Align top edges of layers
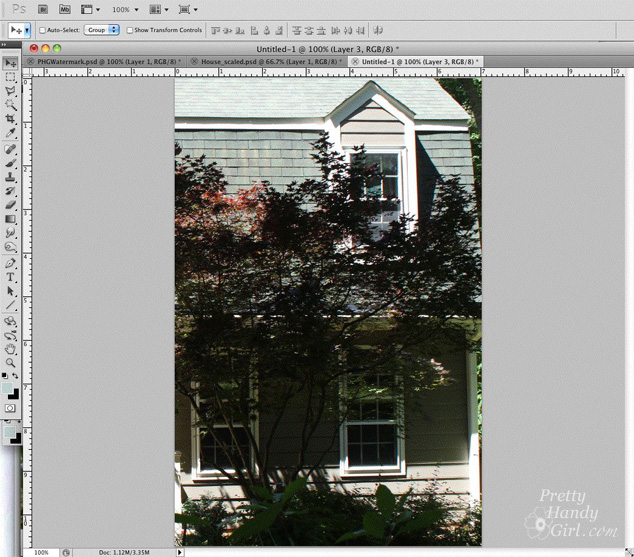 216,30
